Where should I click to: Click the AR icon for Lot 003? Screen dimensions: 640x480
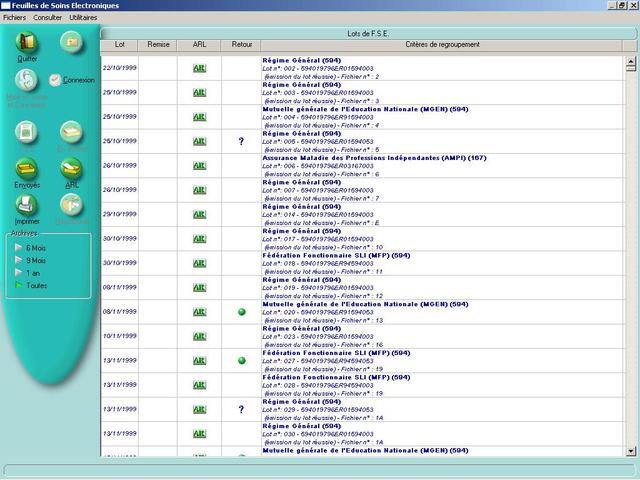click(200, 93)
